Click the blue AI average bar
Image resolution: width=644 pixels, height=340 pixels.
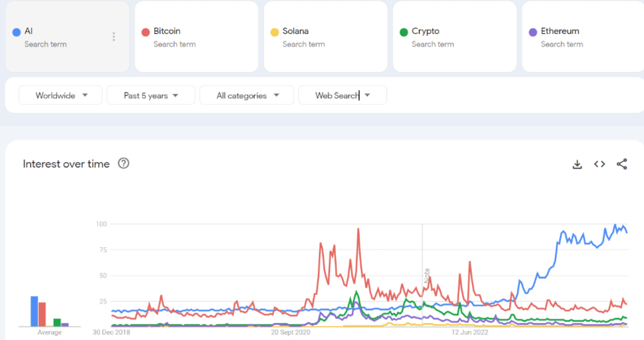[34, 311]
